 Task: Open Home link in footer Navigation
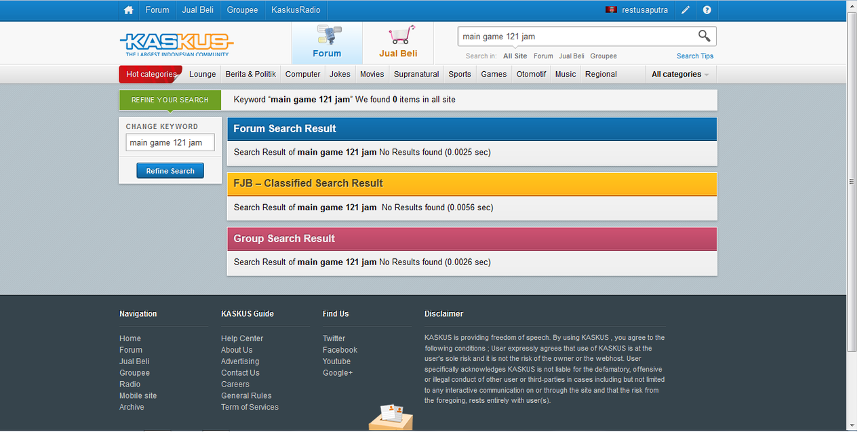click(x=130, y=338)
